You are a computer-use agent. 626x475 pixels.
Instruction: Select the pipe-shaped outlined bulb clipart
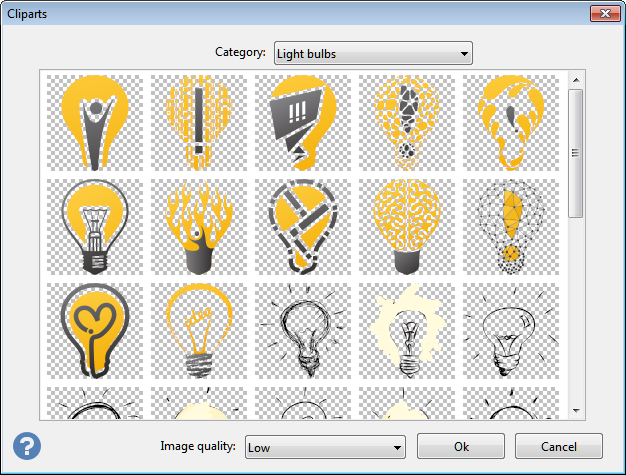(x=303, y=227)
